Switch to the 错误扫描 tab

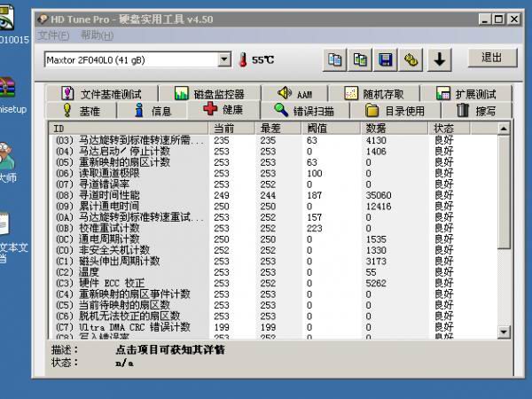point(304,111)
